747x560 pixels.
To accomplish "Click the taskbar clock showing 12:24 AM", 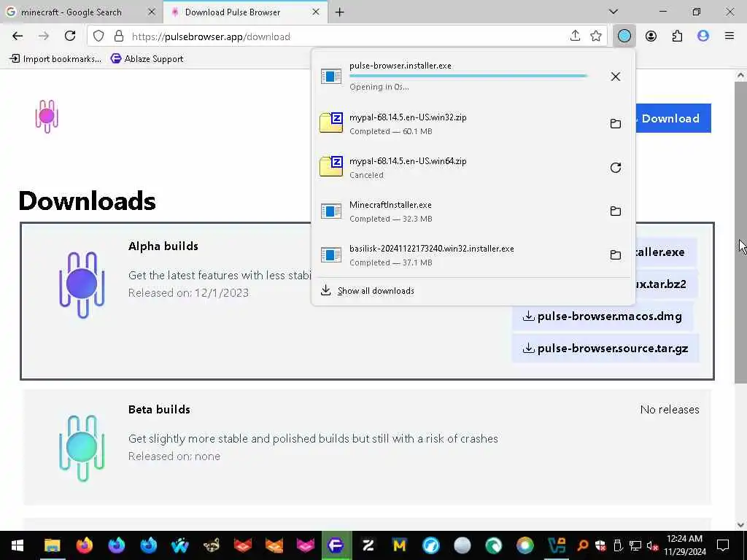I will coord(684,545).
